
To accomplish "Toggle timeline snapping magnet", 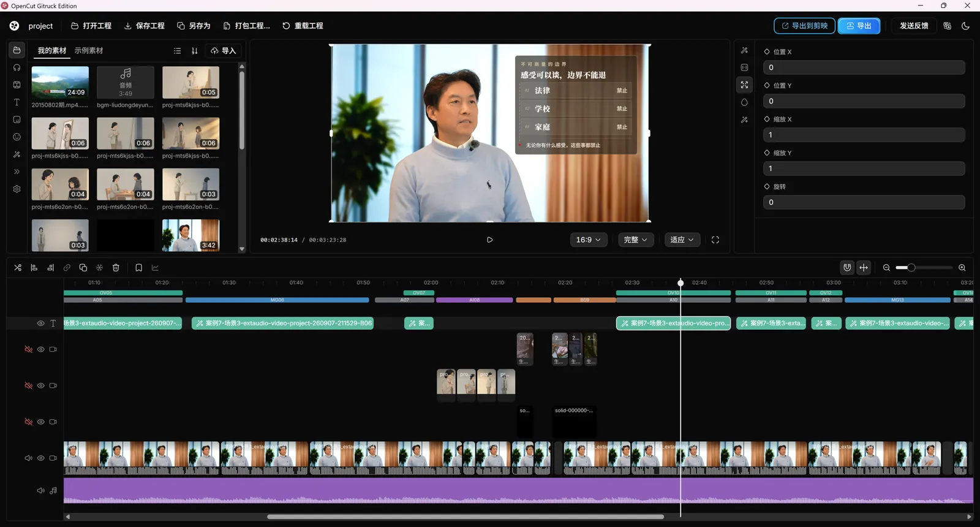I will click(x=847, y=268).
